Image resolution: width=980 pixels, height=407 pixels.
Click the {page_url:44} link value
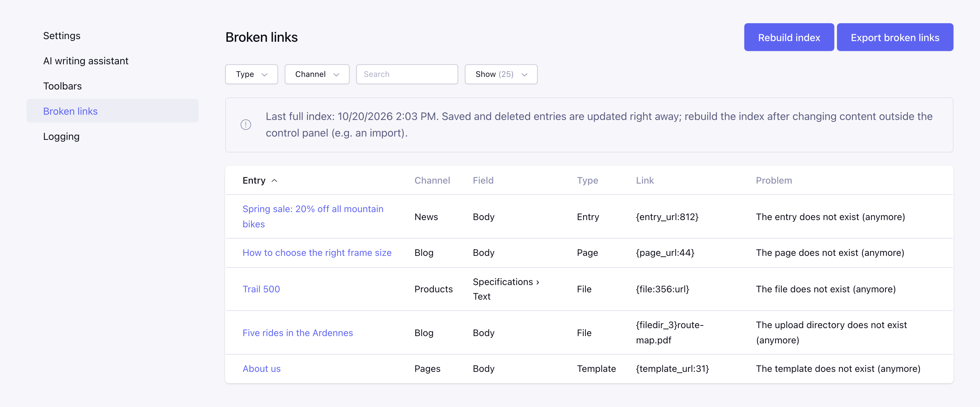point(665,253)
